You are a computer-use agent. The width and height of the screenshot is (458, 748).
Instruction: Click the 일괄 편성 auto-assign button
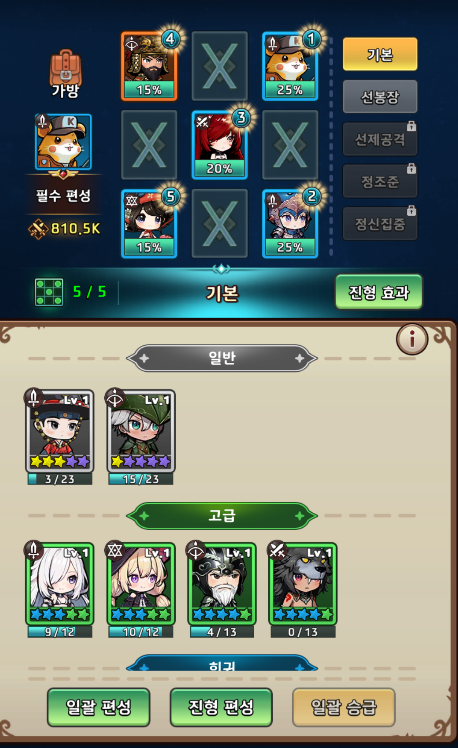99,707
